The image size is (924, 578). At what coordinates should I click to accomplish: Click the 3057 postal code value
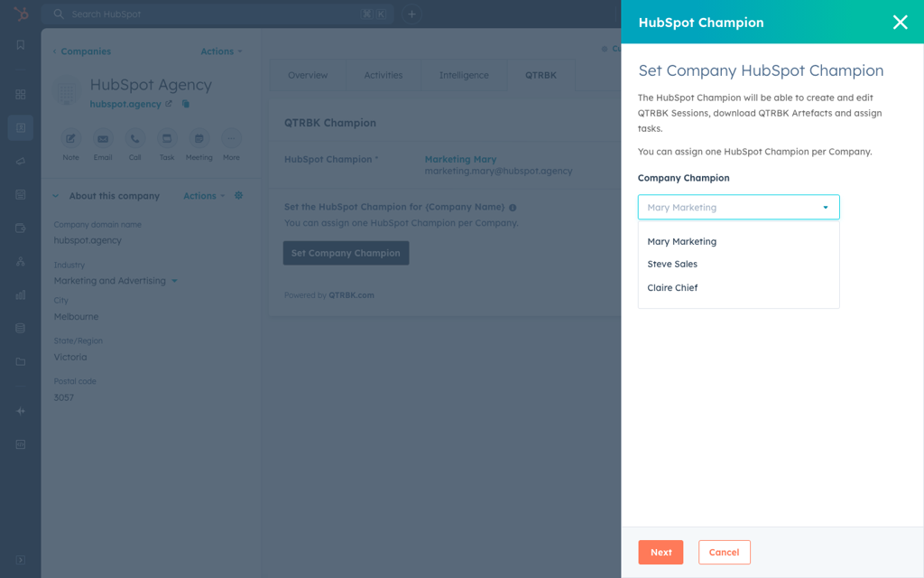click(x=64, y=397)
